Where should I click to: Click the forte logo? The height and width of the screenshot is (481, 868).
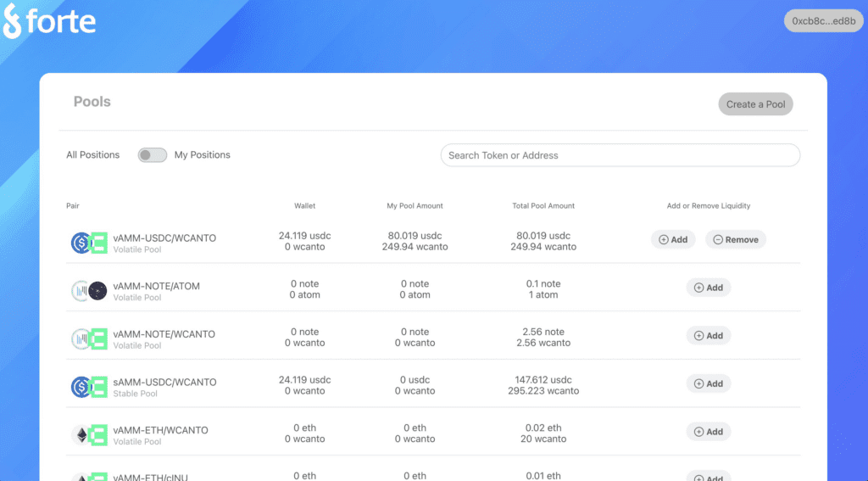pos(49,21)
